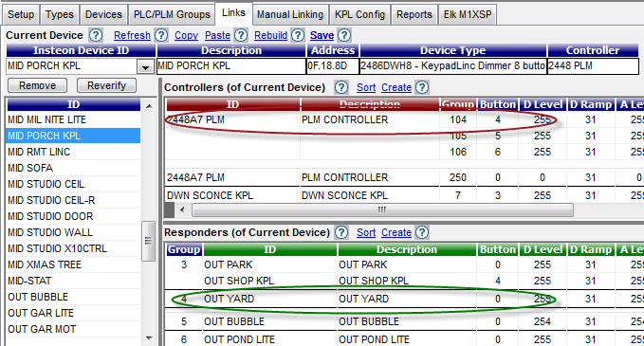This screenshot has height=346, width=644.
Task: Click controller row with group 250
Action: coord(404,177)
